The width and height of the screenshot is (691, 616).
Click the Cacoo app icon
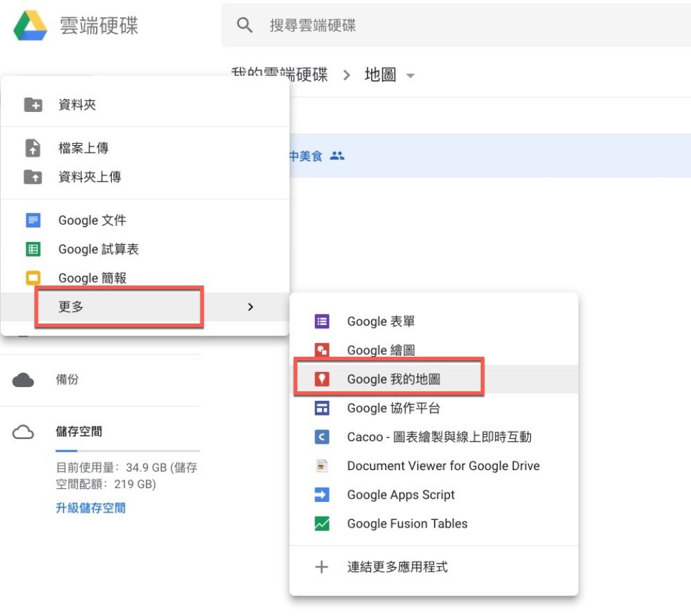[322, 437]
